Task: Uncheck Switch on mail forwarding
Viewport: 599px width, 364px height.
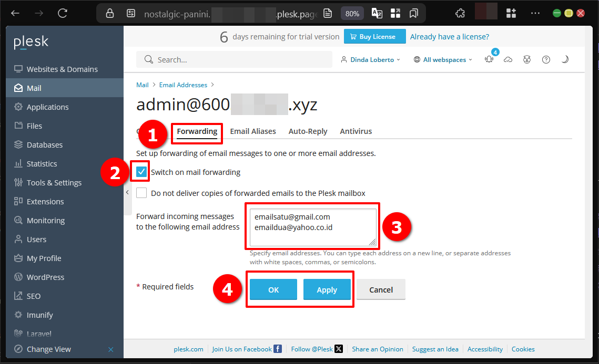Action: click(141, 172)
